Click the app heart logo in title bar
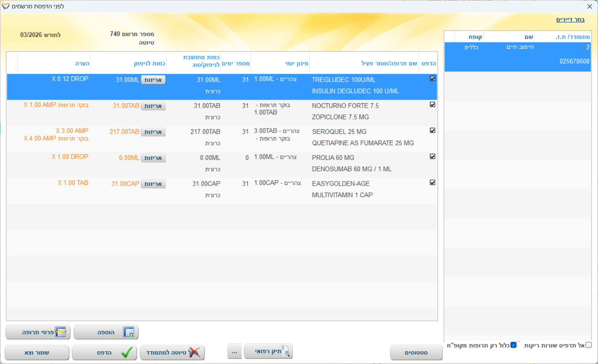598x364 pixels. (x=6, y=6)
